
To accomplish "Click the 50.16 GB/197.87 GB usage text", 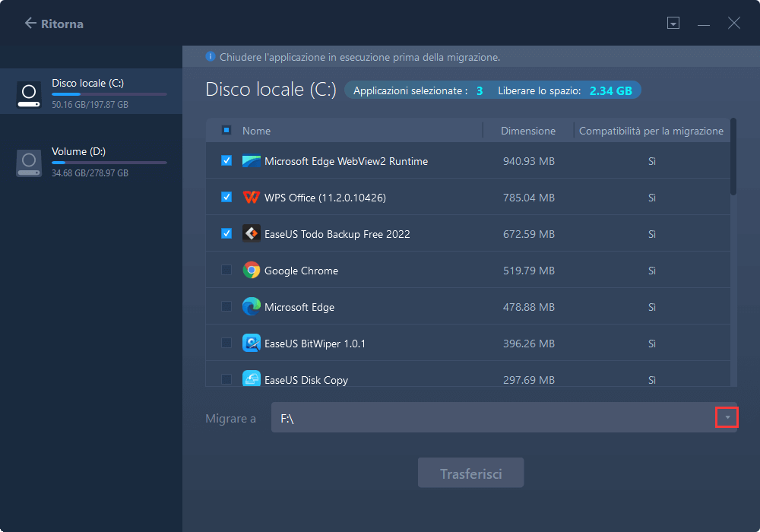I will (x=90, y=105).
